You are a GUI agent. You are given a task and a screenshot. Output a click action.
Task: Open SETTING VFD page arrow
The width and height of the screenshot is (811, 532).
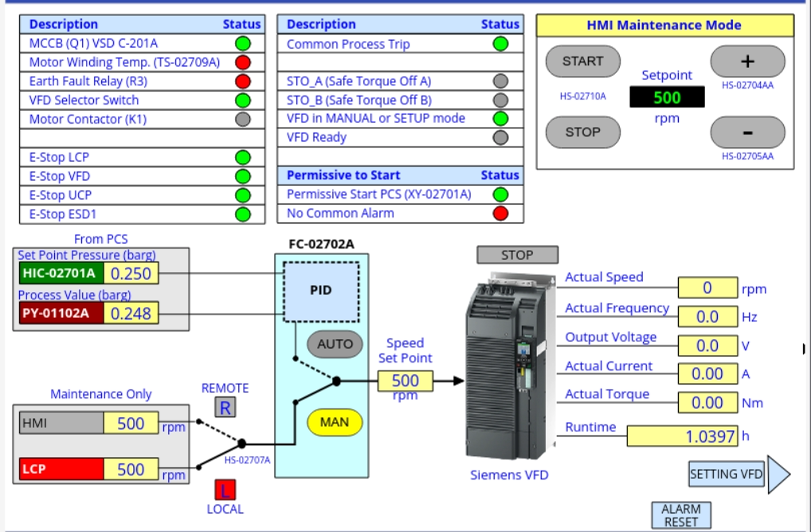click(739, 475)
